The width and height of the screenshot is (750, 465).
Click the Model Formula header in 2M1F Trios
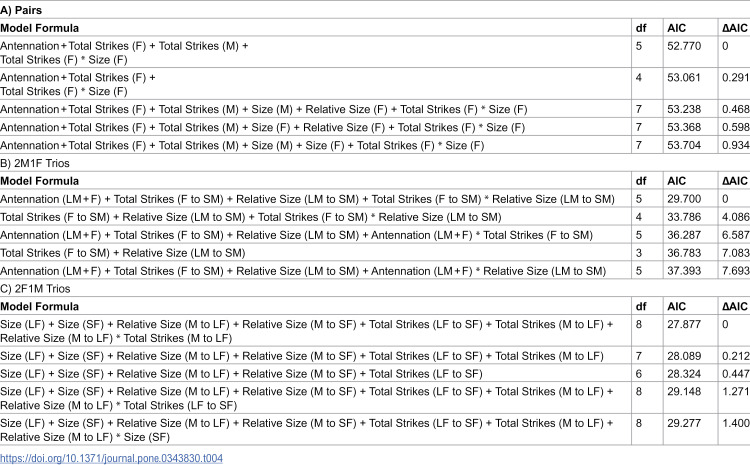40,181
